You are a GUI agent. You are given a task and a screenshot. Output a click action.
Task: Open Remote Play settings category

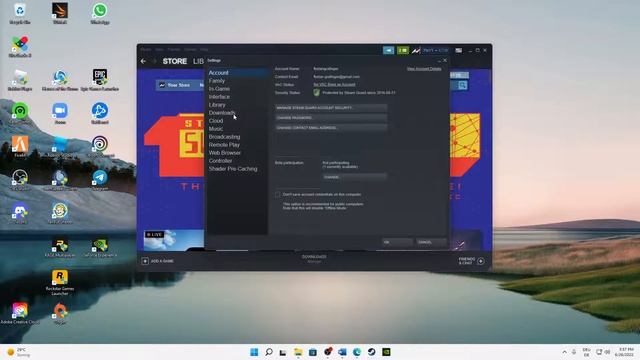tap(224, 145)
